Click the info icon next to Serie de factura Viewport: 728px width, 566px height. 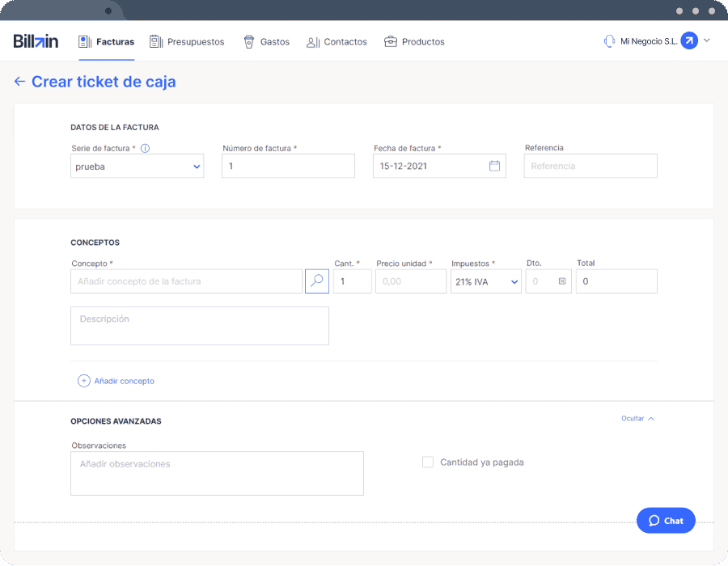(x=146, y=149)
